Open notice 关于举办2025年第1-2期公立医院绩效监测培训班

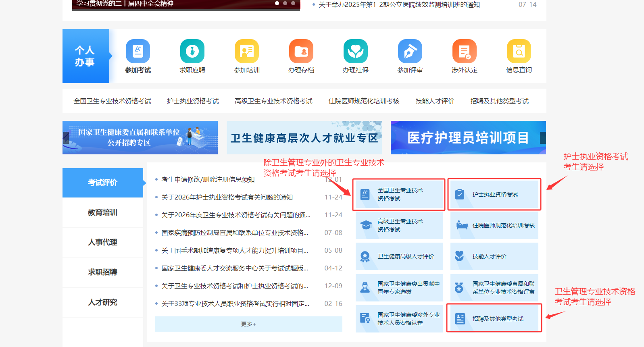pyautogui.click(x=399, y=4)
